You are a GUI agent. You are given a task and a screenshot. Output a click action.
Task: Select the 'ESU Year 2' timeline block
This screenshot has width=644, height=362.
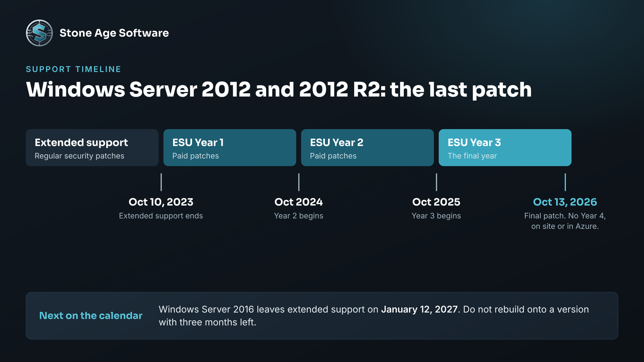pyautogui.click(x=367, y=148)
